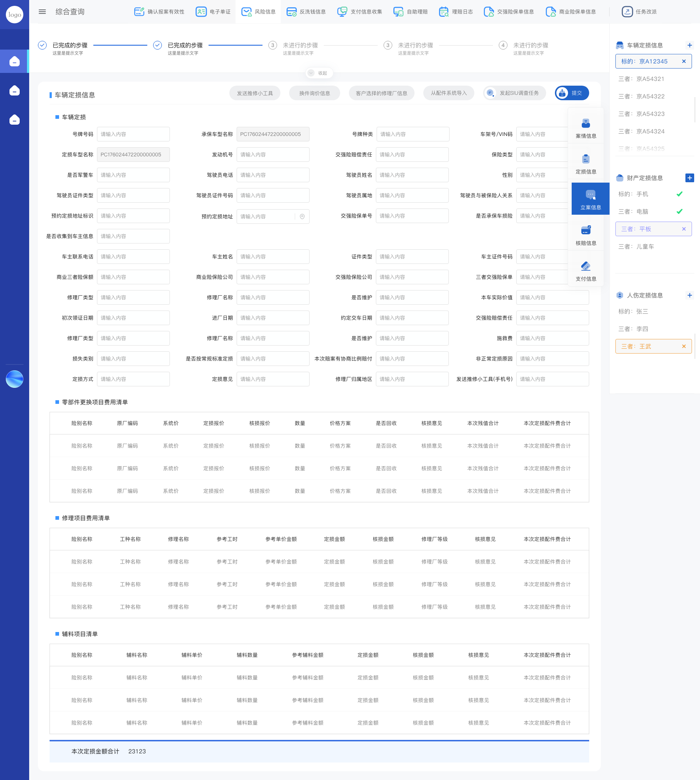
Task: Click the 号牌号码 input field
Action: (x=133, y=134)
